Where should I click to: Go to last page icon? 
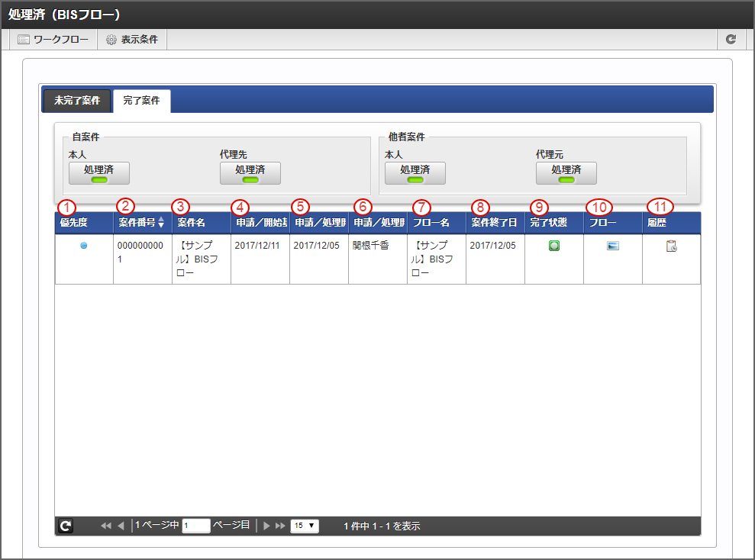point(280,526)
